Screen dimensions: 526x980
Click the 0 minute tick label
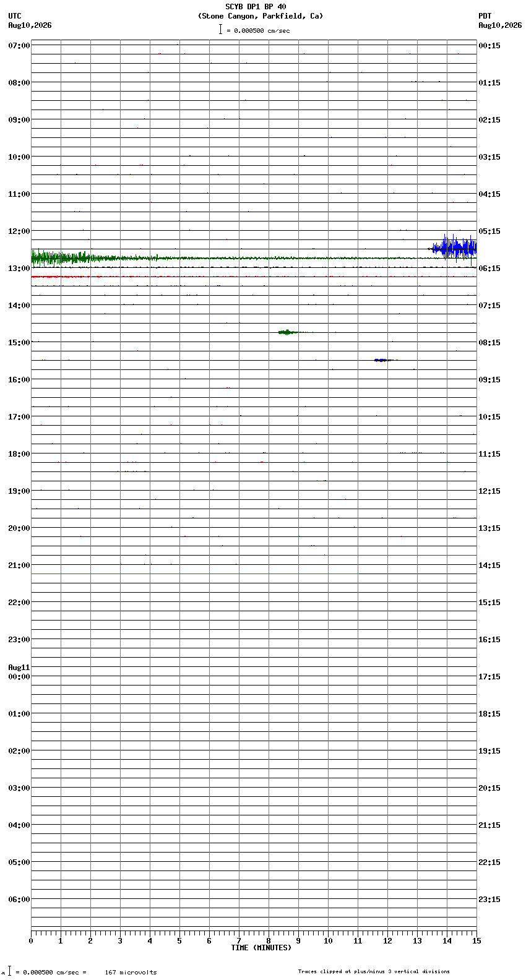click(31, 941)
